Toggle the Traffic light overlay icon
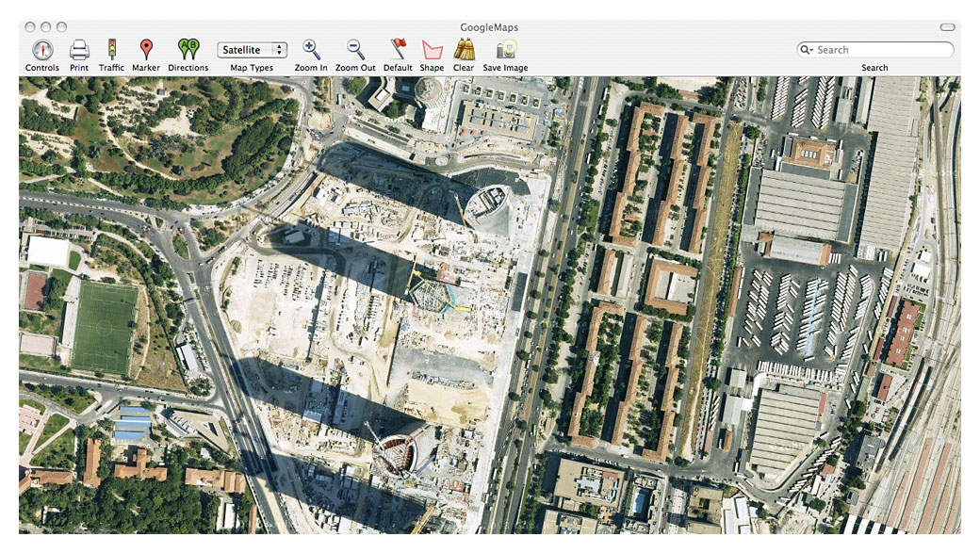The image size is (980, 553). coord(111,50)
